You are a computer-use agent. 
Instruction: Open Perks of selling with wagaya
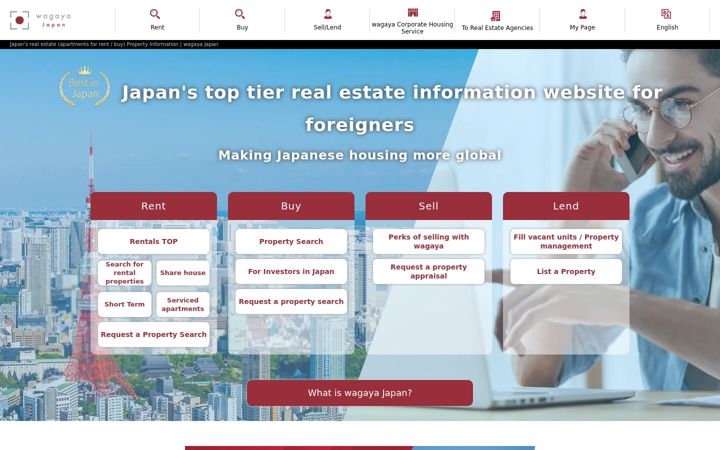(x=428, y=242)
